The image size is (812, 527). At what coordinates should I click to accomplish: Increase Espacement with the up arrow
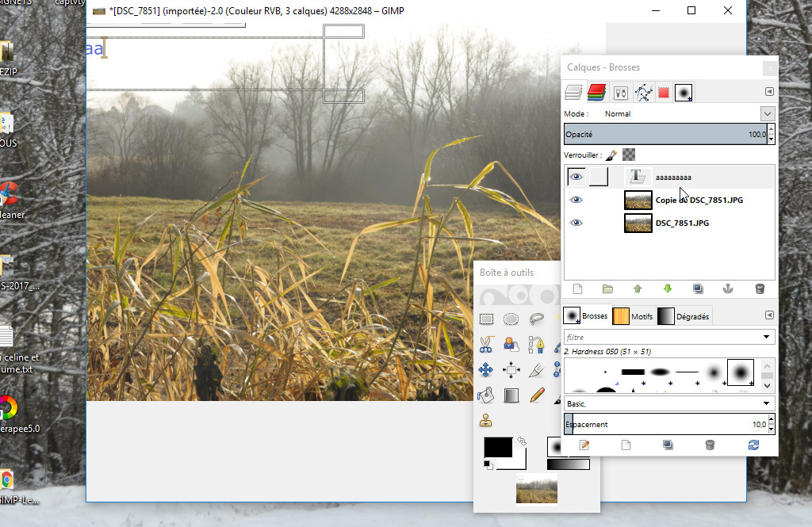pos(771,419)
